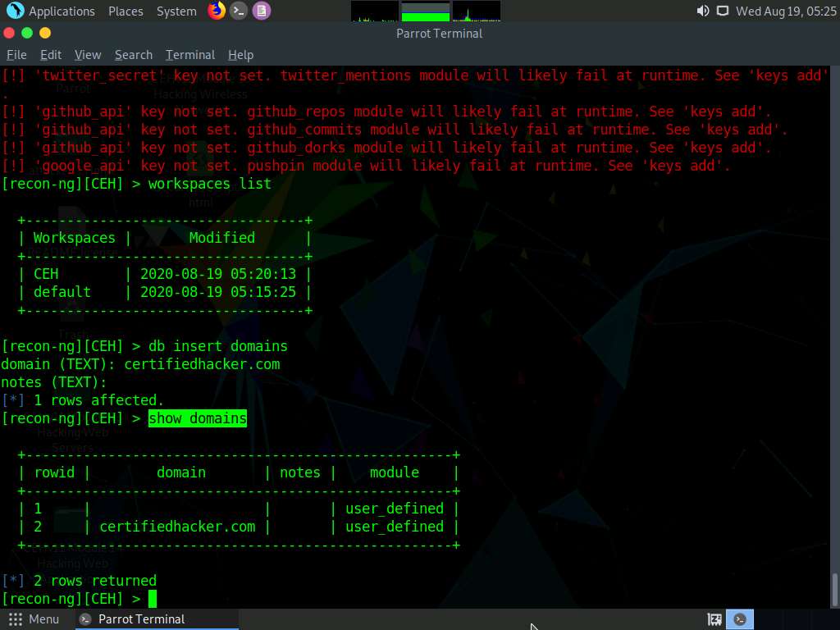Open the Places menu
Viewport: 840px width, 630px height.
[126, 11]
